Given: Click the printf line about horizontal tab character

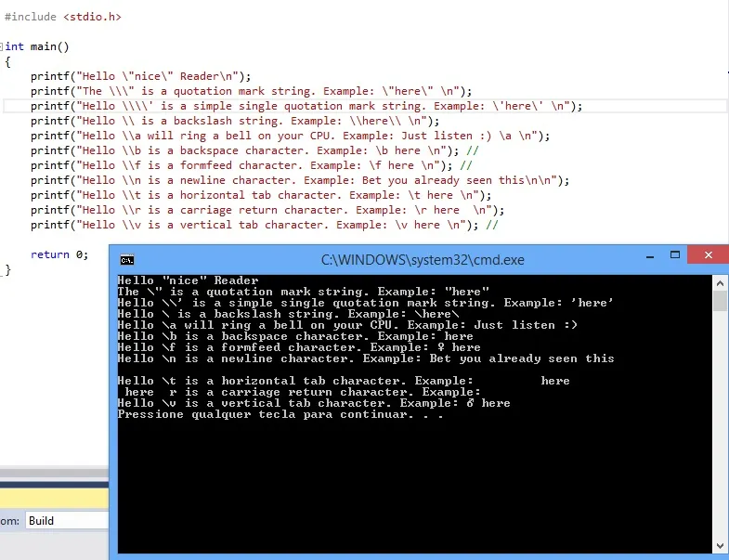Looking at the screenshot, I should (261, 195).
